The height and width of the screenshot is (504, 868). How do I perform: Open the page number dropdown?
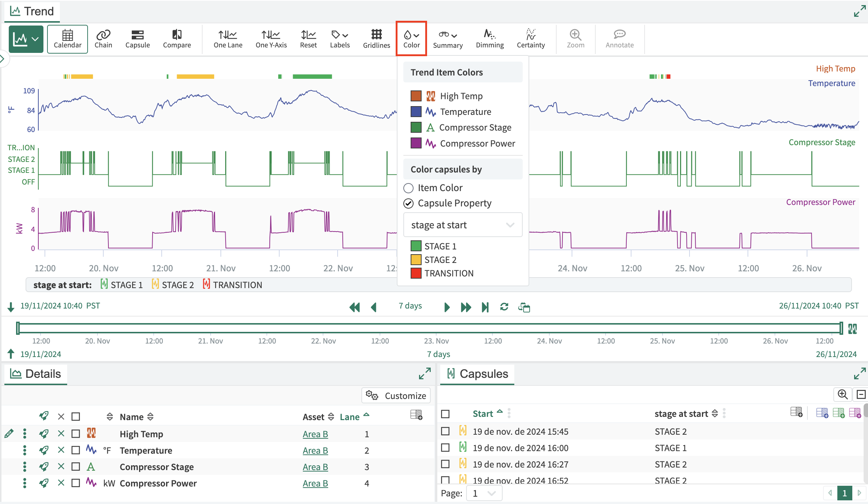[484, 493]
